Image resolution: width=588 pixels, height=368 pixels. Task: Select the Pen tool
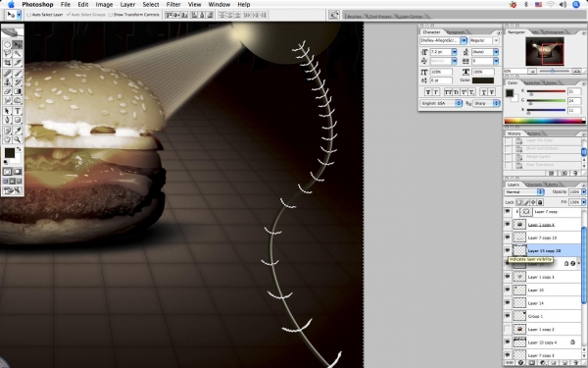7,120
